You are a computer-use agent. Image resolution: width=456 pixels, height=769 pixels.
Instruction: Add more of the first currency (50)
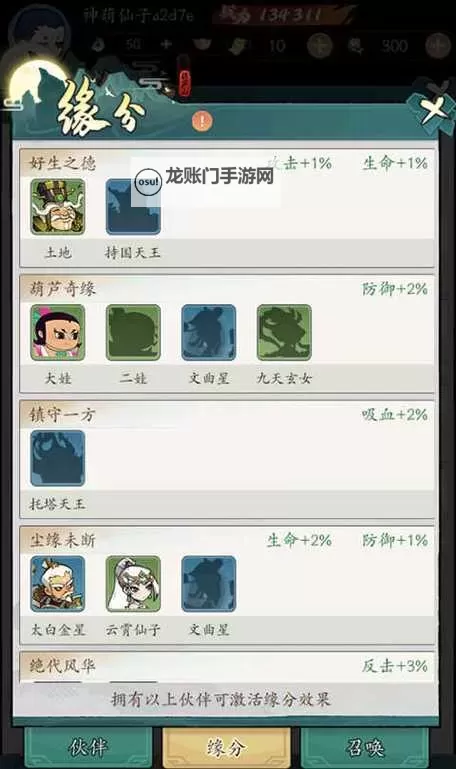point(166,45)
